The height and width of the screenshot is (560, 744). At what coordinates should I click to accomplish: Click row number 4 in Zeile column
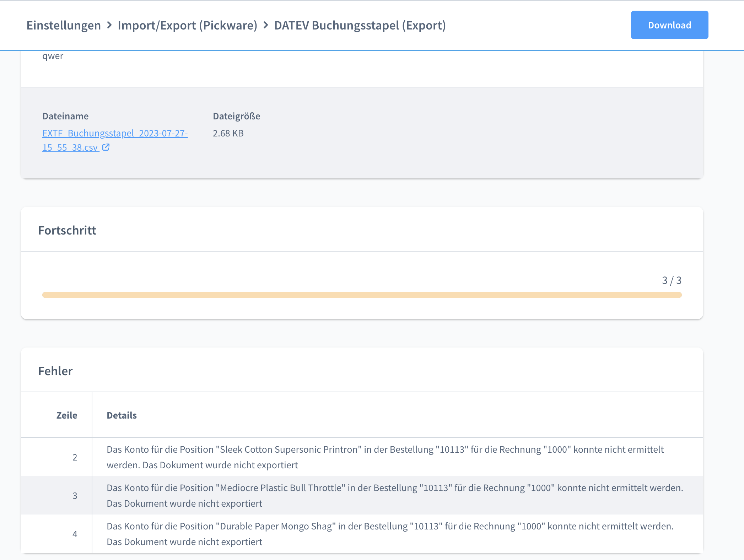coord(75,534)
